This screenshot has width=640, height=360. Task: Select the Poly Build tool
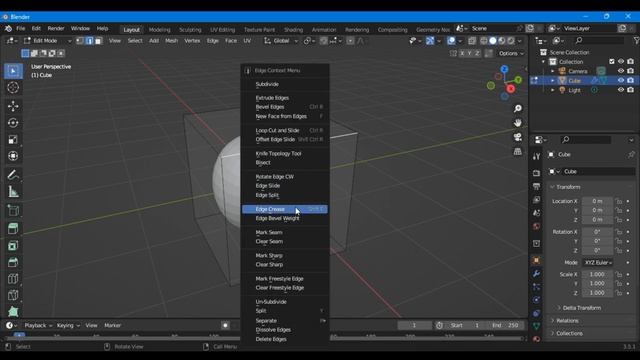(13, 311)
